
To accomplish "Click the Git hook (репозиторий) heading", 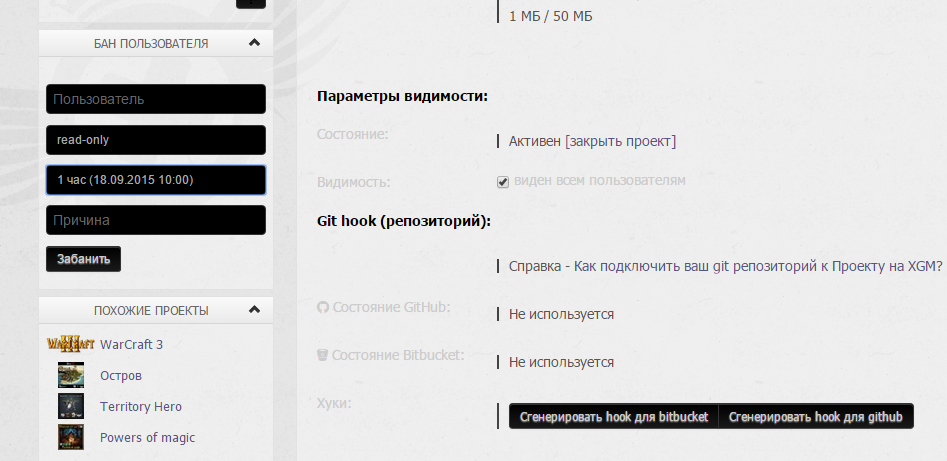I will (404, 221).
